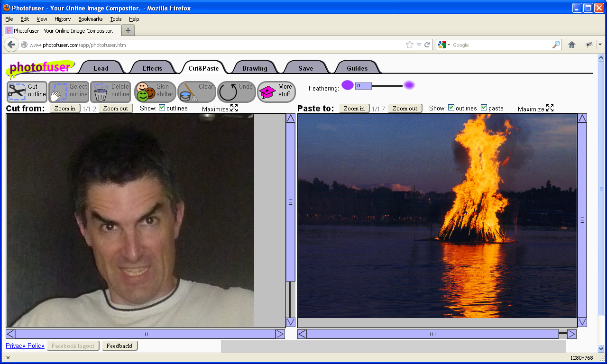
Task: Open the History menu
Action: [63, 19]
